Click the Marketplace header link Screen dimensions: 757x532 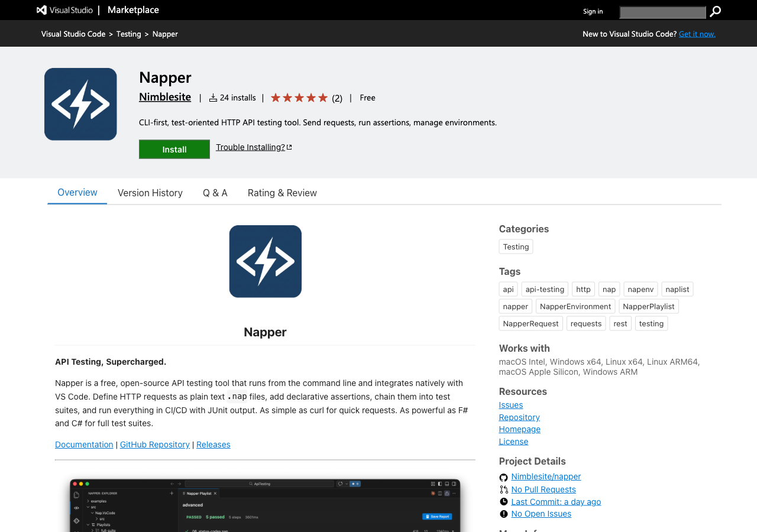click(x=134, y=10)
